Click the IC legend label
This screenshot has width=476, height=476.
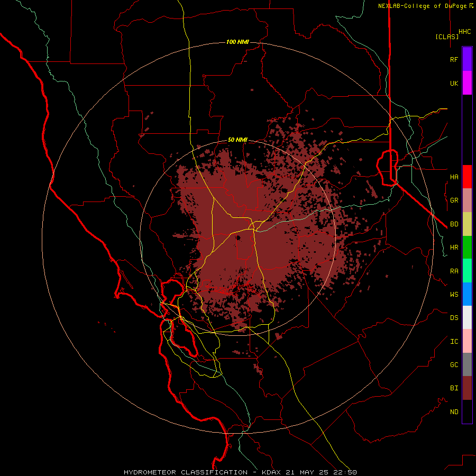pyautogui.click(x=454, y=342)
